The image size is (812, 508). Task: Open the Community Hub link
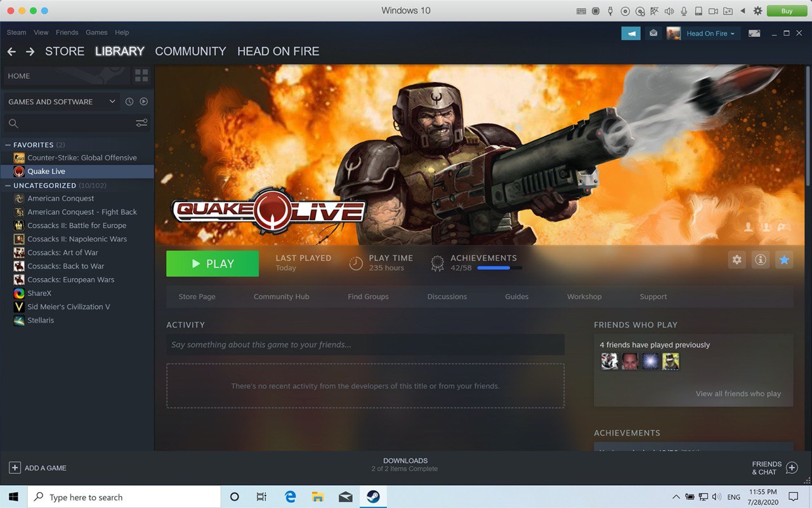[281, 297]
